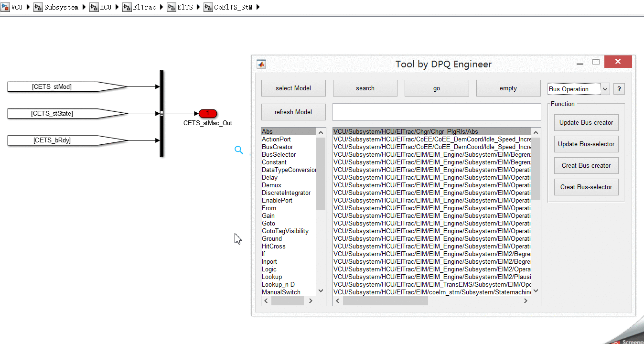Viewport: 644px width, 344px height.
Task: Select the EIM_TransEMS path row
Action: [x=432, y=284]
